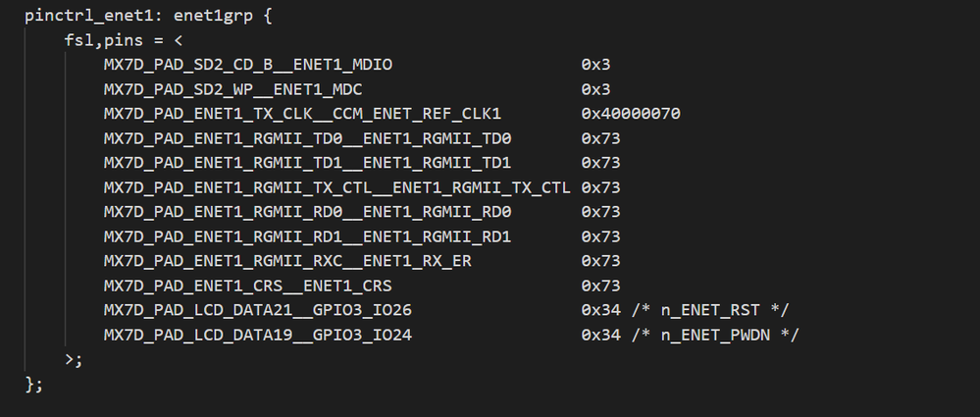The image size is (980, 417).
Task: Click MX7D_PAD_ENET1_RGMII_TD1__ENET1_RGMII_TD1 macro
Action: [x=307, y=163]
